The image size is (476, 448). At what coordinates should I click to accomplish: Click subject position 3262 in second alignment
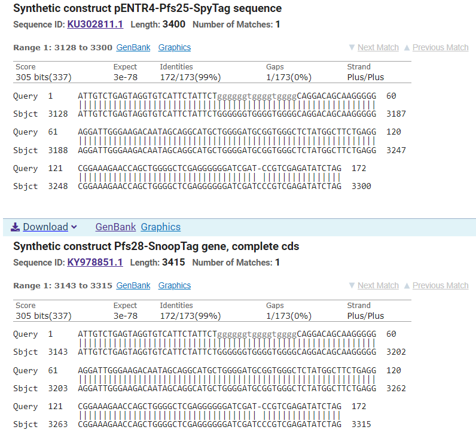[x=396, y=389]
